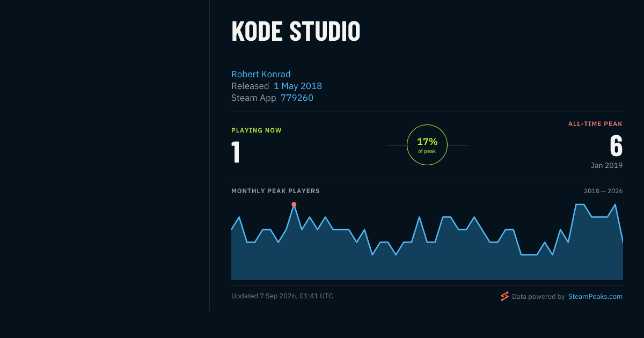The width and height of the screenshot is (644, 338).
Task: Open the SteamPeaks.com link
Action: [x=595, y=296]
